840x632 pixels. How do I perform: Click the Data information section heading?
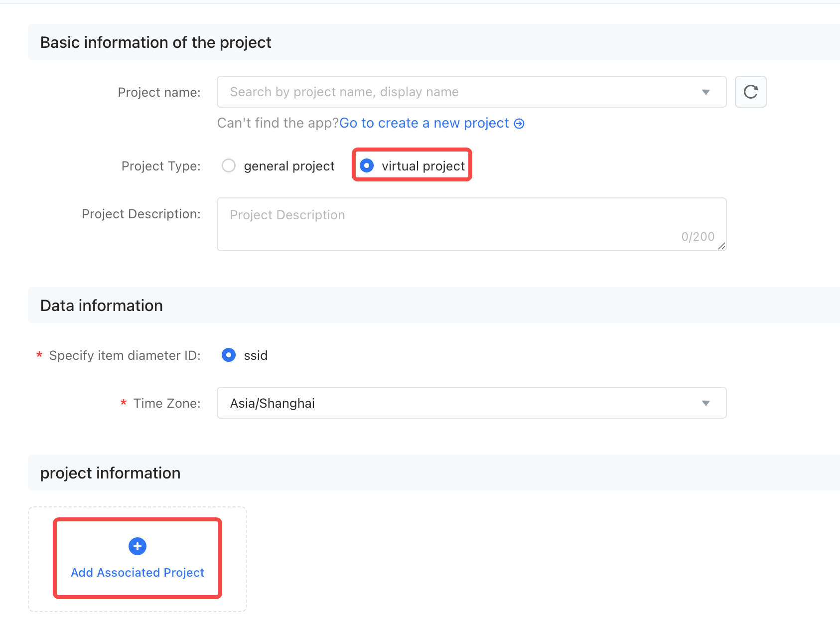(102, 306)
